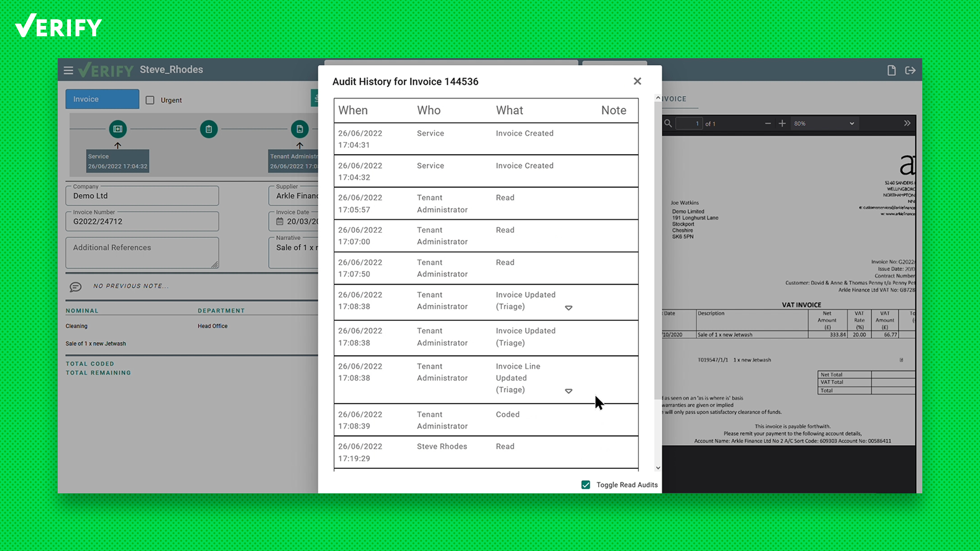
Task: Open the hamburger navigation menu
Action: click(x=68, y=70)
